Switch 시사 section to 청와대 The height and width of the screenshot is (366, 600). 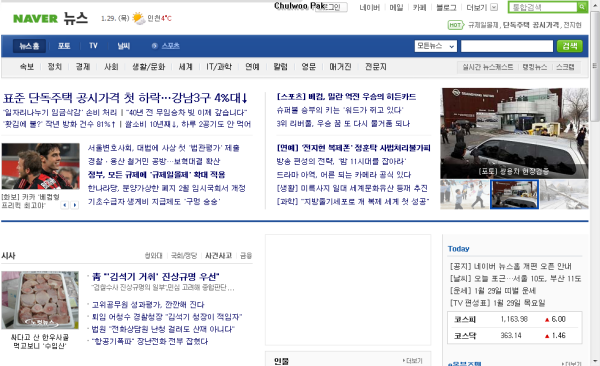[x=153, y=255]
